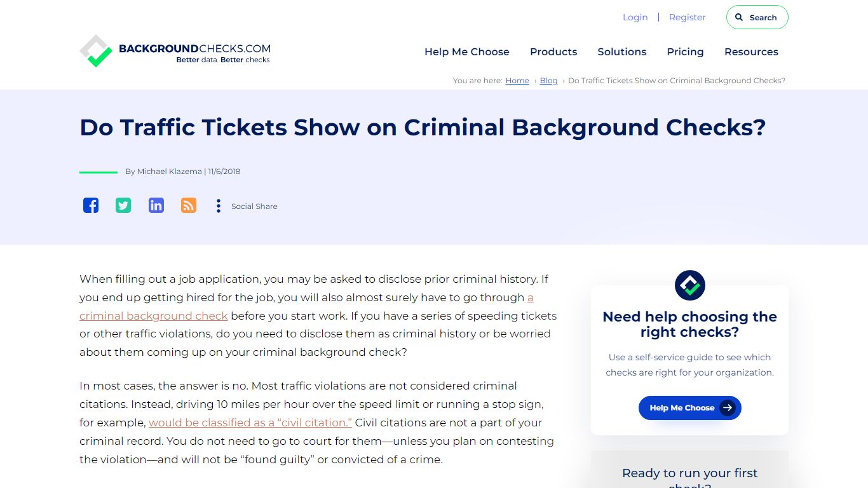Share the article on LinkedIn
Screen dimensions: 868x488
[x=156, y=205]
